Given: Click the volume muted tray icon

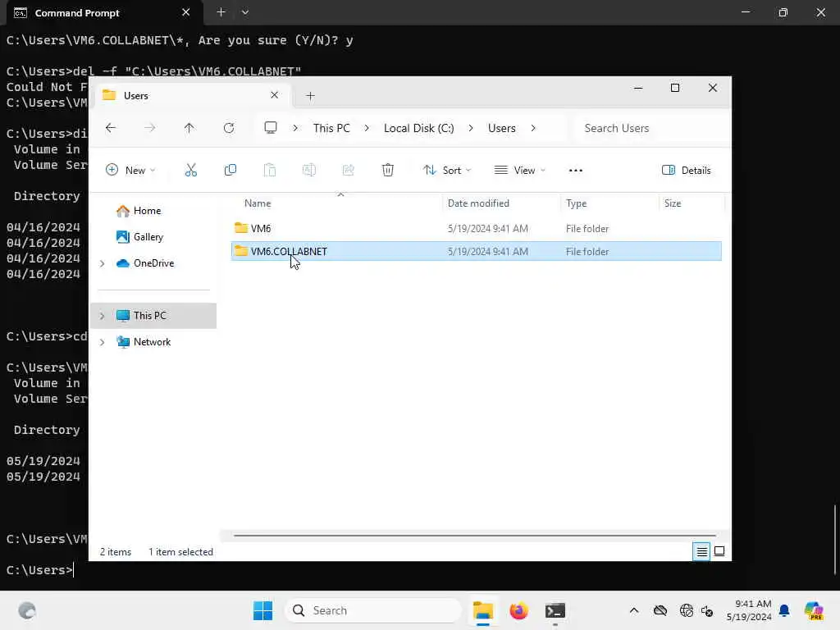Looking at the screenshot, I should [707, 610].
